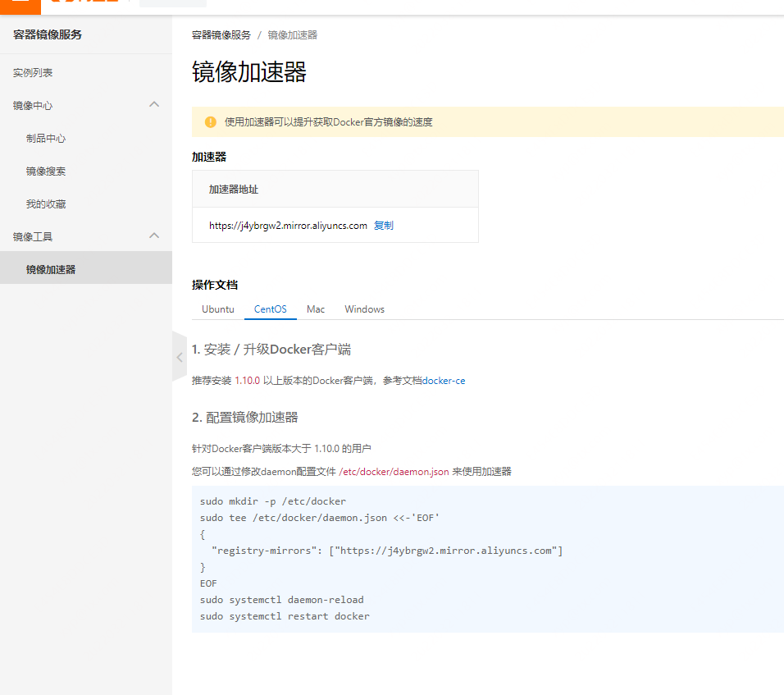Viewport: 784px width, 695px height.
Task: Open 实例列表 in the sidebar
Action: tap(33, 73)
